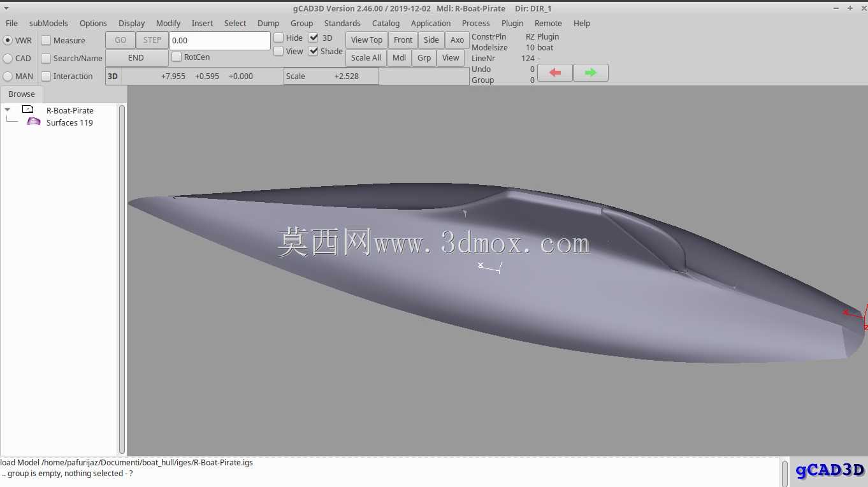Image resolution: width=868 pixels, height=487 pixels.
Task: Click the ConstrPln label
Action: pyautogui.click(x=489, y=37)
